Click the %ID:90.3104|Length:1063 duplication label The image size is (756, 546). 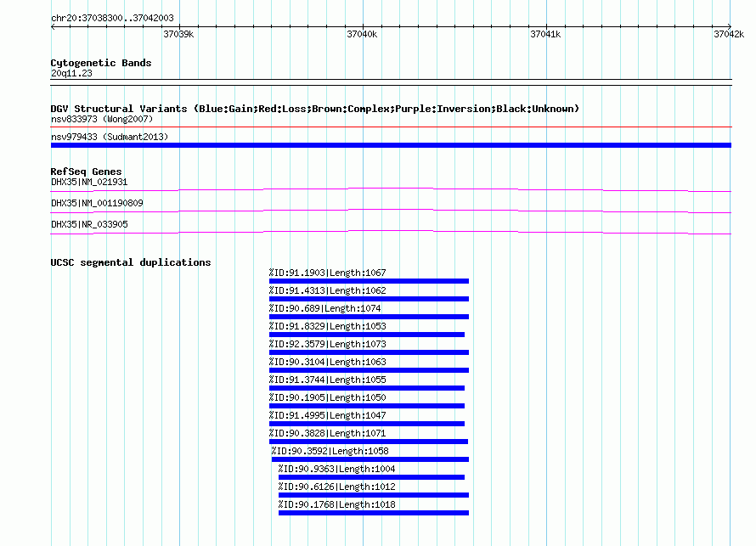[327, 362]
